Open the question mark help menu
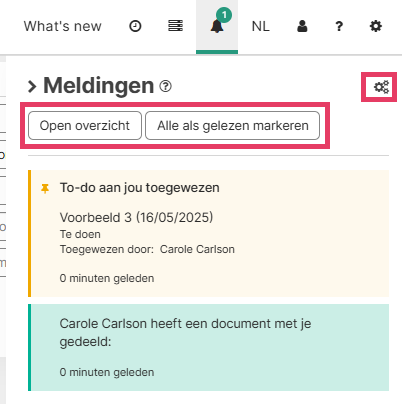This screenshot has height=404, width=402. [x=339, y=26]
